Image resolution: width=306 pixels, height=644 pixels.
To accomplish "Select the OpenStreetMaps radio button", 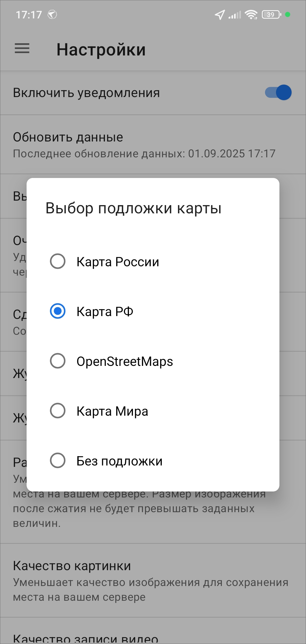I will [x=58, y=361].
